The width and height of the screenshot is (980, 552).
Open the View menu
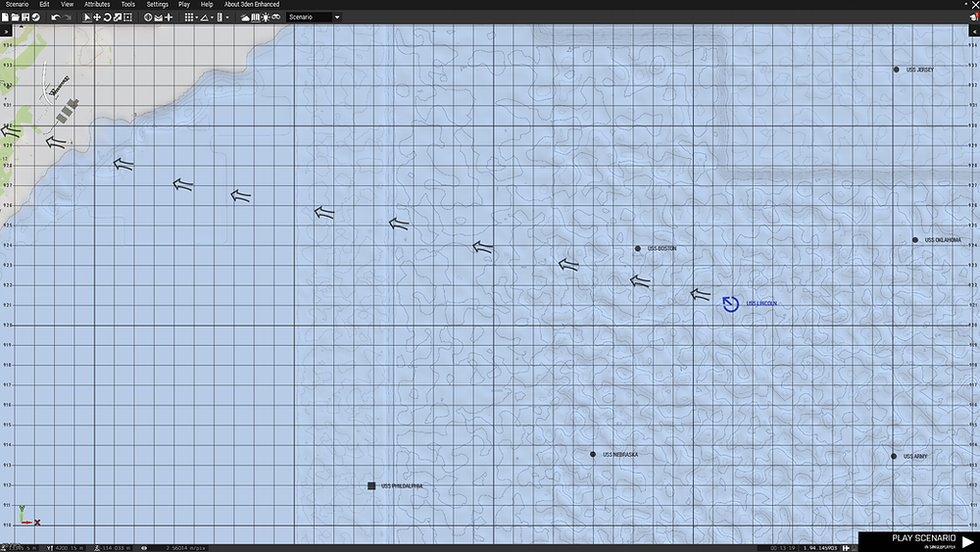pos(67,4)
